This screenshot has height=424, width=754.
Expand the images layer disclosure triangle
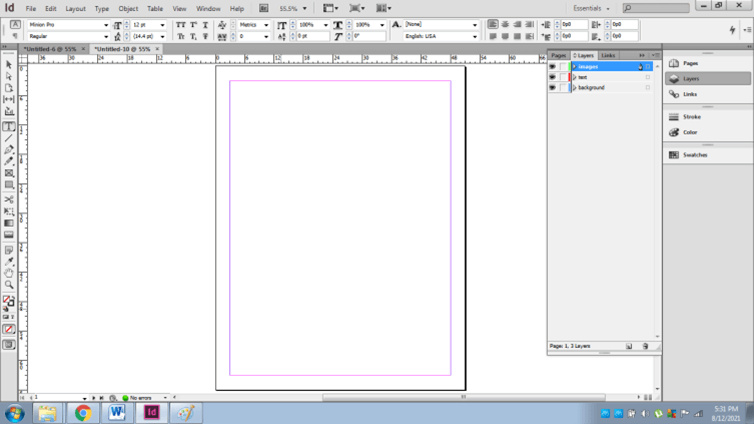coord(574,67)
